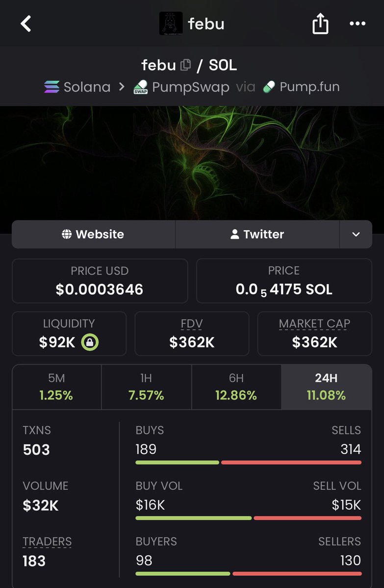
Task: Expand the social links dropdown chevron
Action: point(356,234)
